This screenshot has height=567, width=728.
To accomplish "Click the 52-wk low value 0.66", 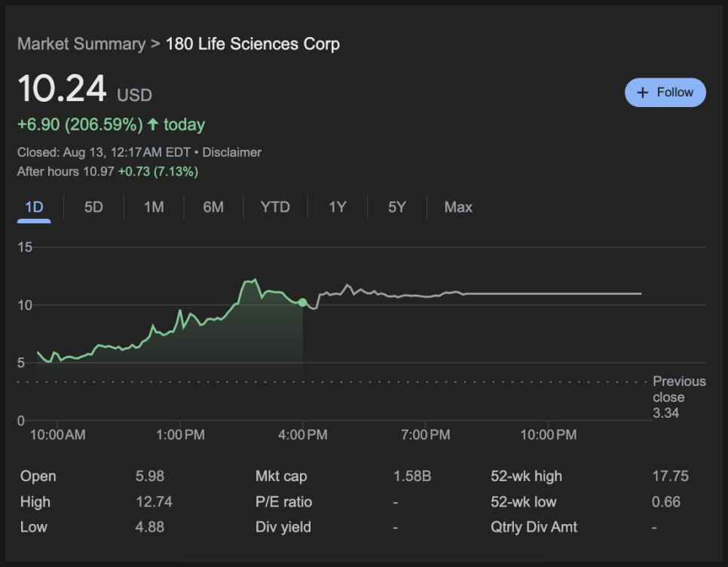I will [666, 501].
